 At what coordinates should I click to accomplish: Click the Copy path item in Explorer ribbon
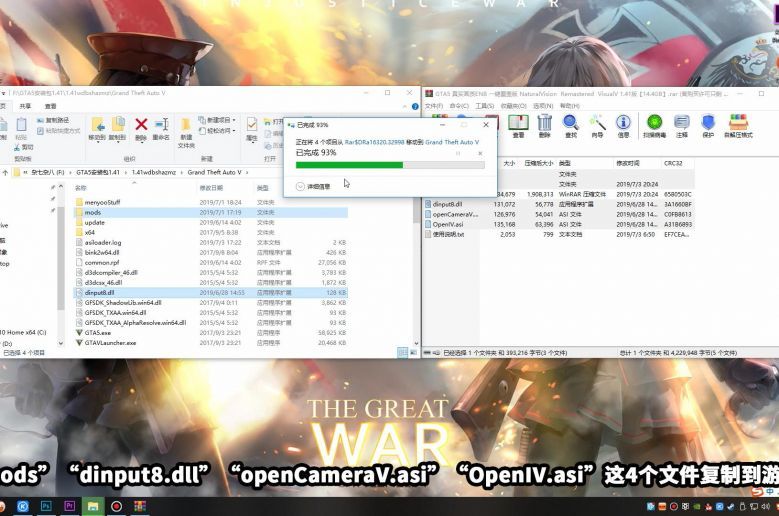tap(53, 120)
